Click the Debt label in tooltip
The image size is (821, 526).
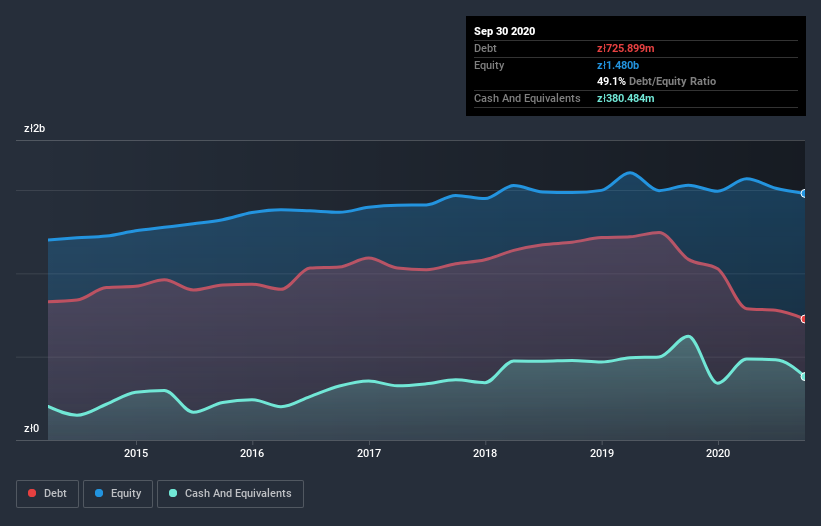[x=485, y=49]
